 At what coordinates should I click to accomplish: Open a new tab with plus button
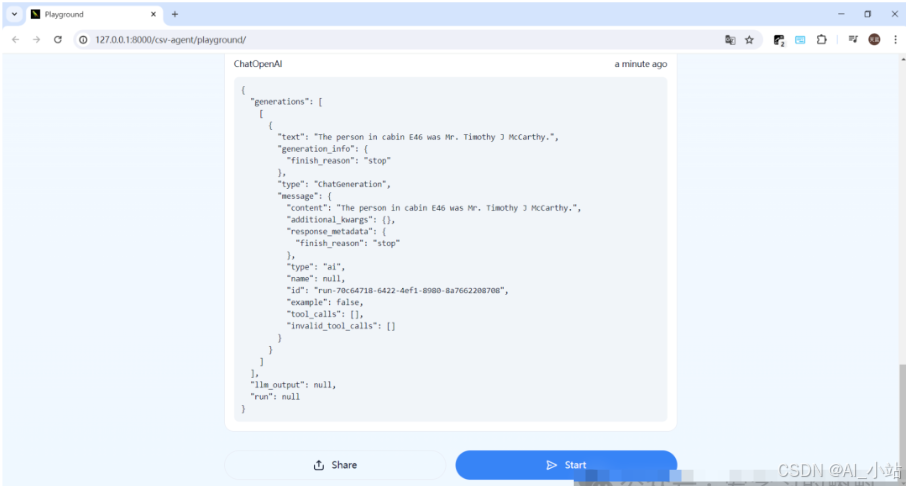point(175,14)
